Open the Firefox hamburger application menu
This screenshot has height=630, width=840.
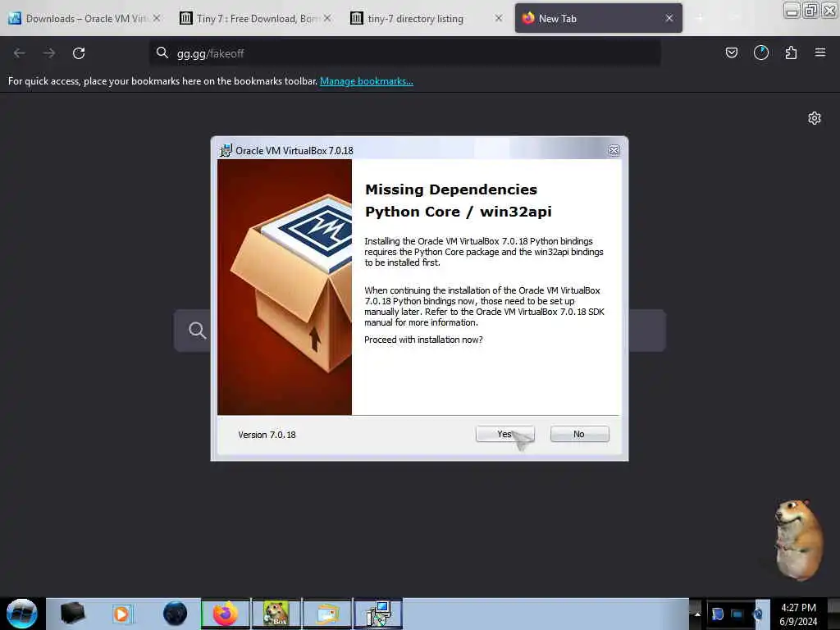click(x=820, y=52)
